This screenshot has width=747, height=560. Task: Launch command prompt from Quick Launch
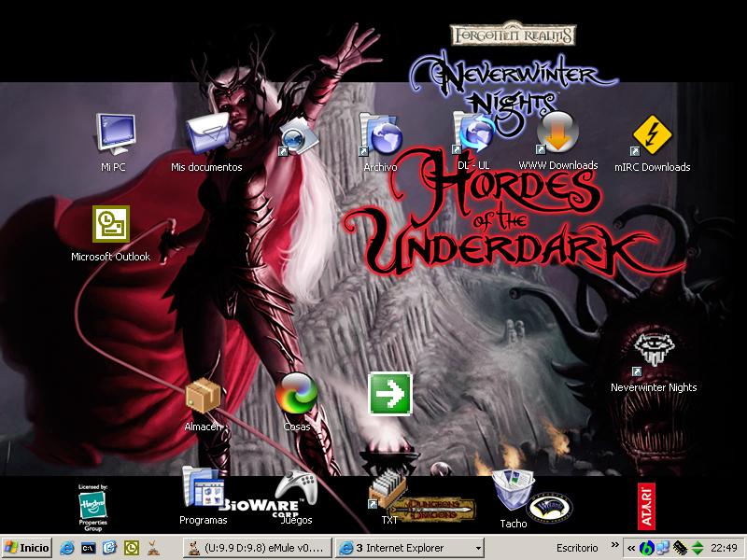[x=89, y=548]
